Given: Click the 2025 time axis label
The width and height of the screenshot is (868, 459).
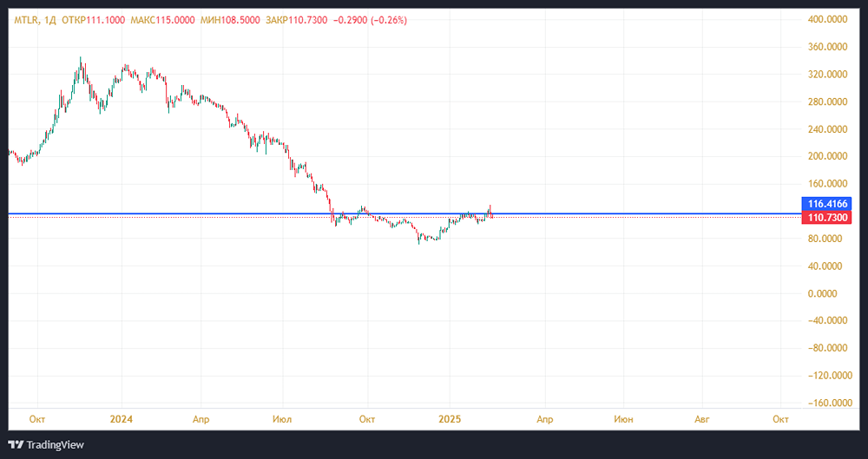Looking at the screenshot, I should coord(450,419).
